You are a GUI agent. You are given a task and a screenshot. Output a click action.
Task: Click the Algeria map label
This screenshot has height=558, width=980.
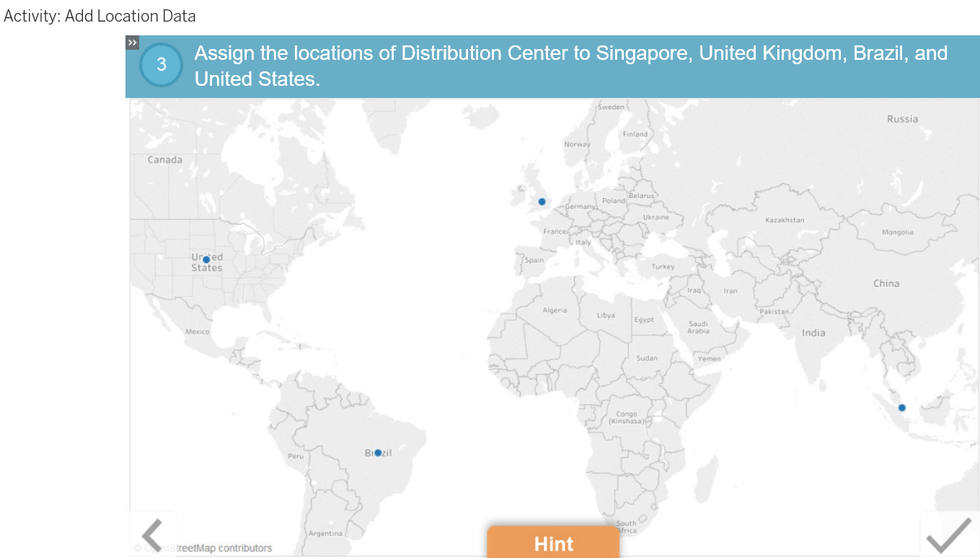[x=555, y=311]
